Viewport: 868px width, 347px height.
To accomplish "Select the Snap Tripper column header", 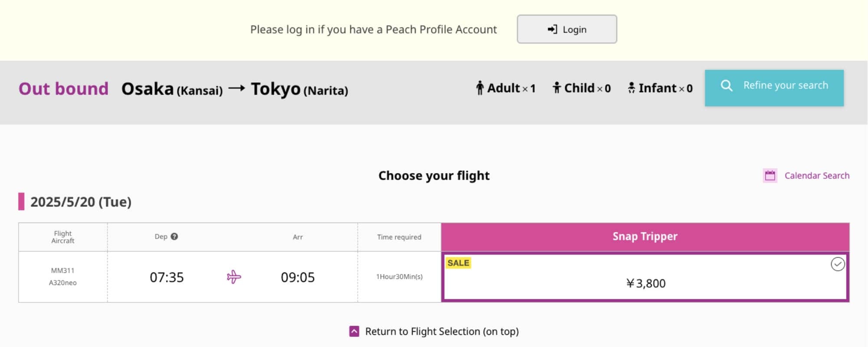I will 645,237.
